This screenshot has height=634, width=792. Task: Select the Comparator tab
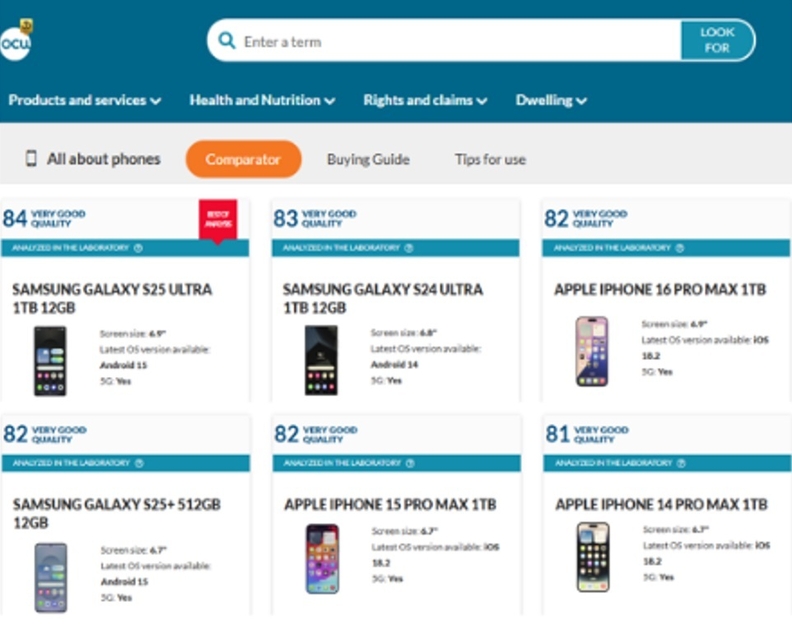243,159
